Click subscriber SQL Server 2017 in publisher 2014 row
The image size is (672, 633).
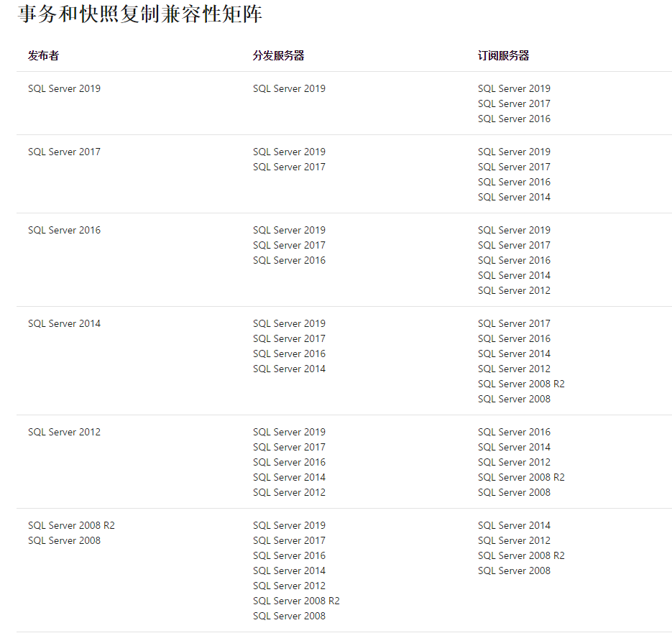pyautogui.click(x=515, y=324)
